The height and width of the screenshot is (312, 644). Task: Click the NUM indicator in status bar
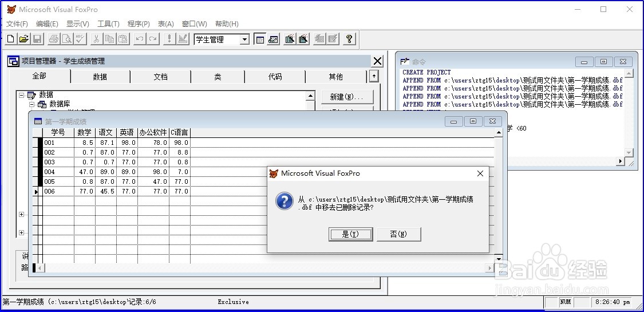pos(566,302)
